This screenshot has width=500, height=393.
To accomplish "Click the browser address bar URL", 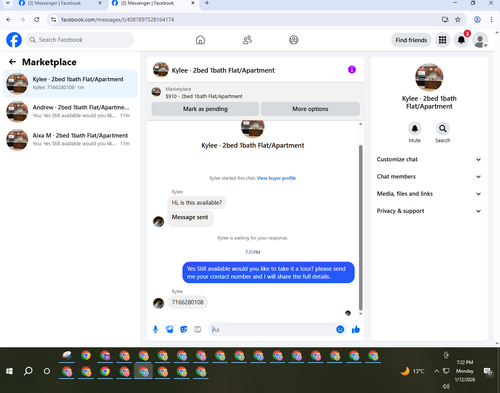I will pos(117,20).
